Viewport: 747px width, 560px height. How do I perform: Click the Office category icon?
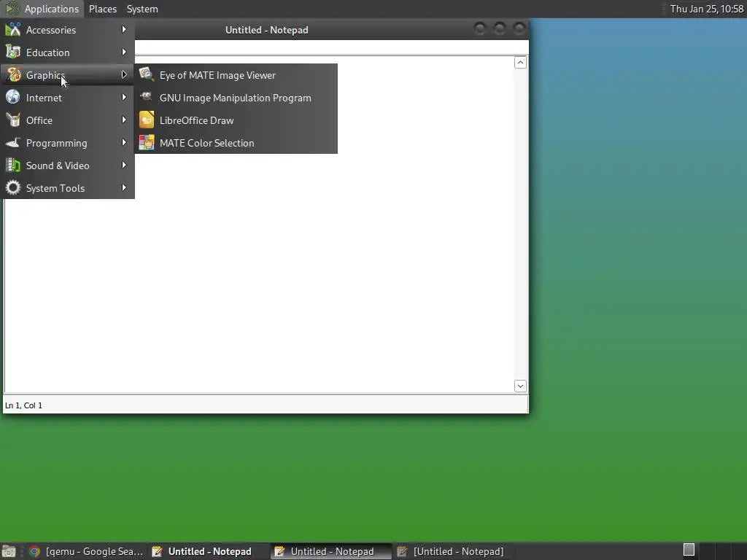(13, 120)
